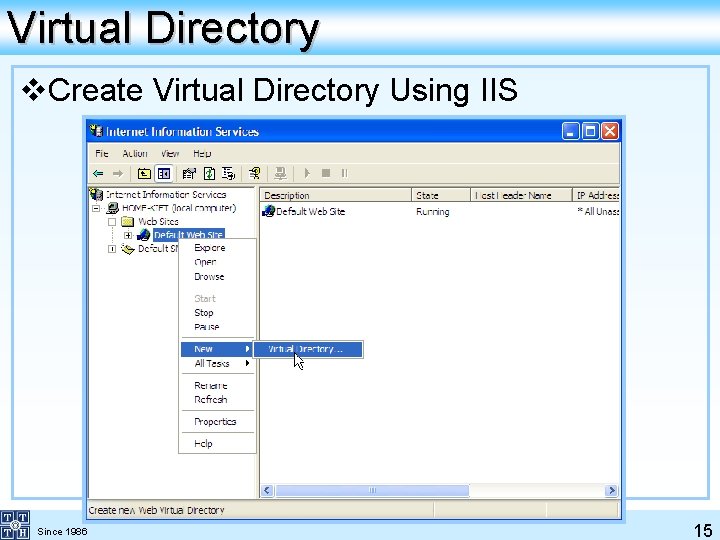Click the Host Header Name column header

(x=521, y=195)
